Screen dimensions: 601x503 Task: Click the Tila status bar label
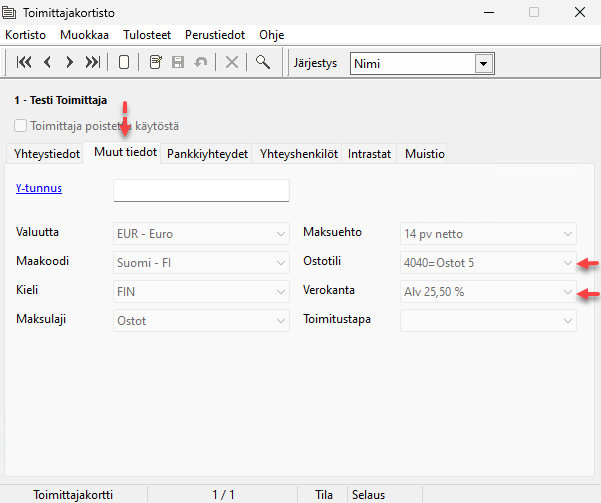coord(324,495)
